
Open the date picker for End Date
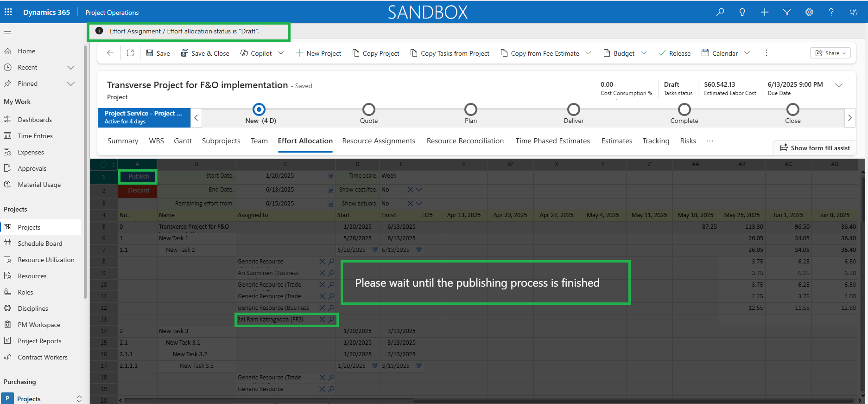331,190
